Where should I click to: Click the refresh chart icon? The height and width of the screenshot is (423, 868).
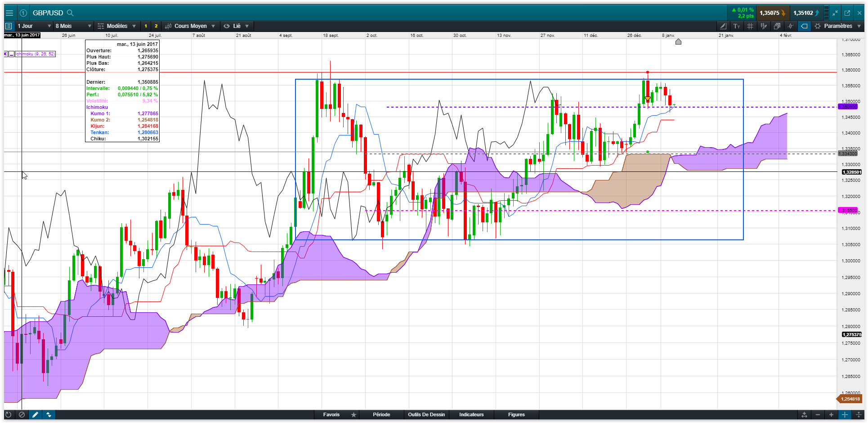(8, 415)
